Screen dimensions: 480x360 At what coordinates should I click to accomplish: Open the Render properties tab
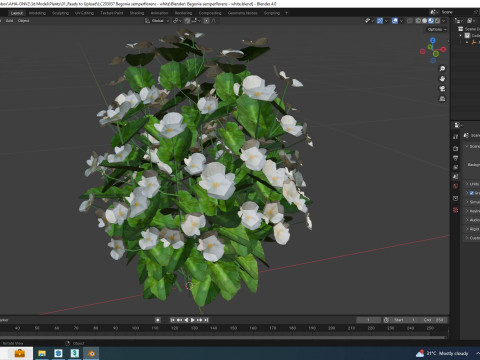pos(456,148)
